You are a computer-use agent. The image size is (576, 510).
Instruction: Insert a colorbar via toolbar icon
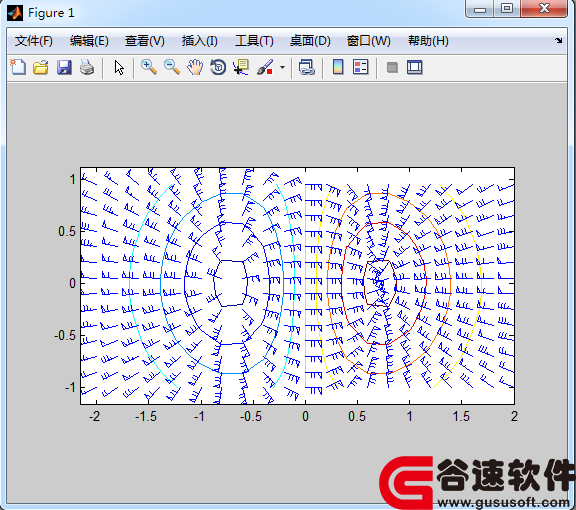click(x=338, y=67)
